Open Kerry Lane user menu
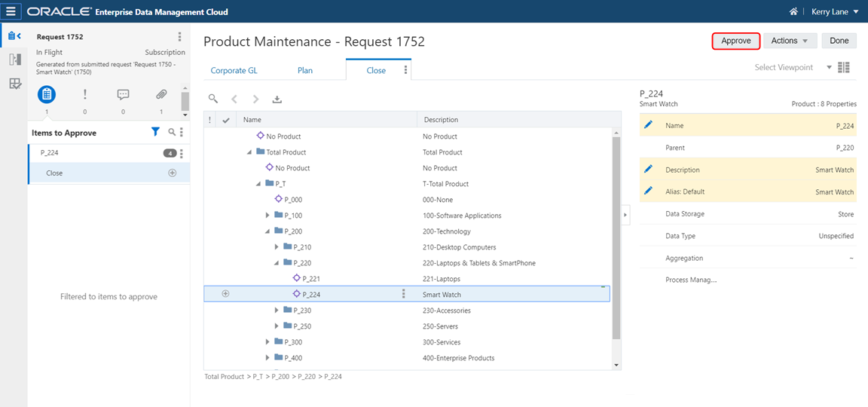The image size is (868, 407). point(835,11)
